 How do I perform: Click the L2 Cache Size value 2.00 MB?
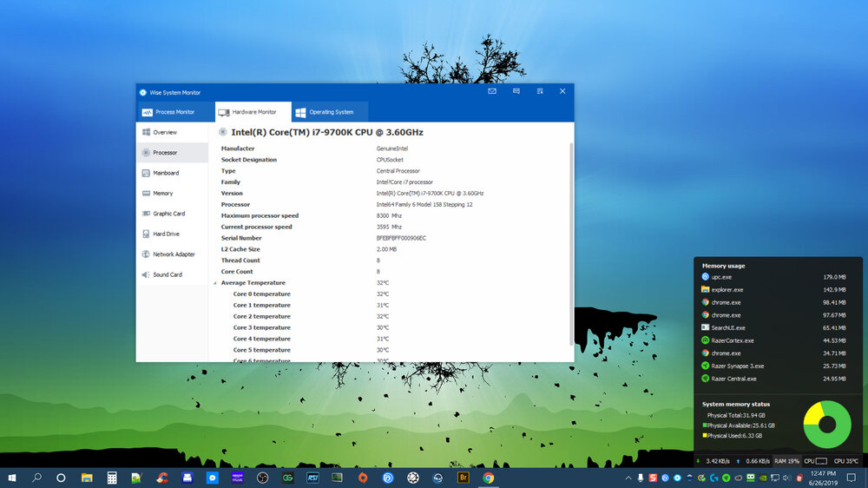coord(386,249)
